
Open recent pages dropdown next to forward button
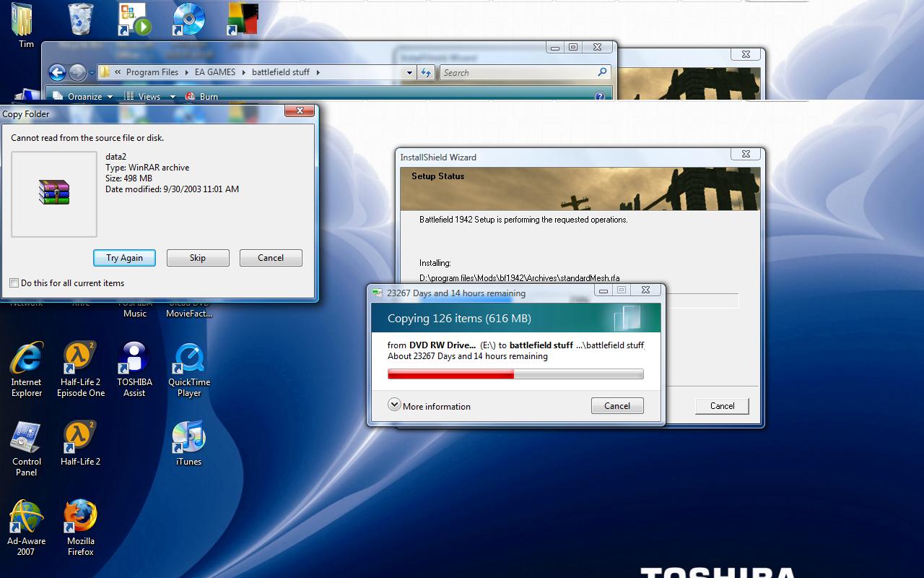coord(92,73)
